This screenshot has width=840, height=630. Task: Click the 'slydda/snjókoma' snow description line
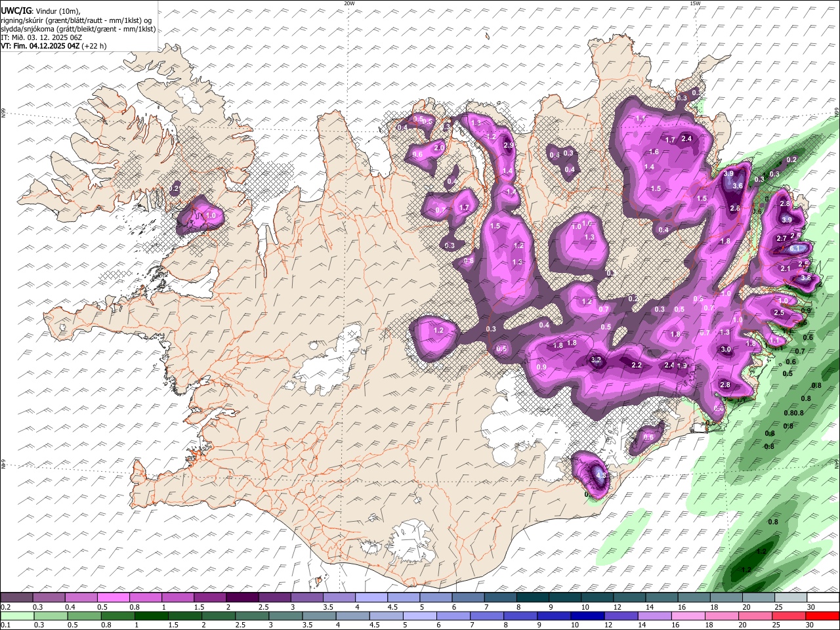click(x=78, y=29)
